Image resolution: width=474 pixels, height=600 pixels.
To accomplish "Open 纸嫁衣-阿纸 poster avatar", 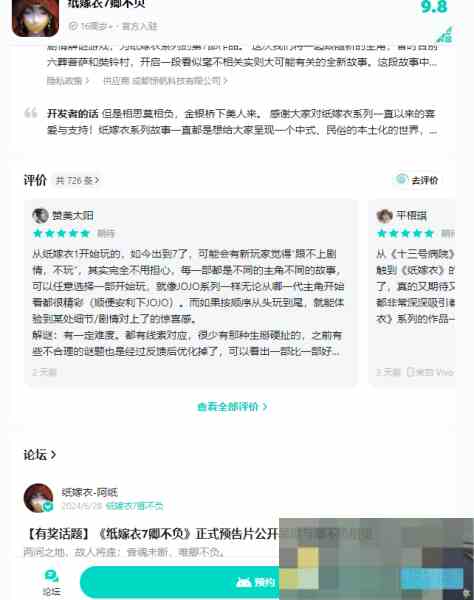I will point(38,498).
